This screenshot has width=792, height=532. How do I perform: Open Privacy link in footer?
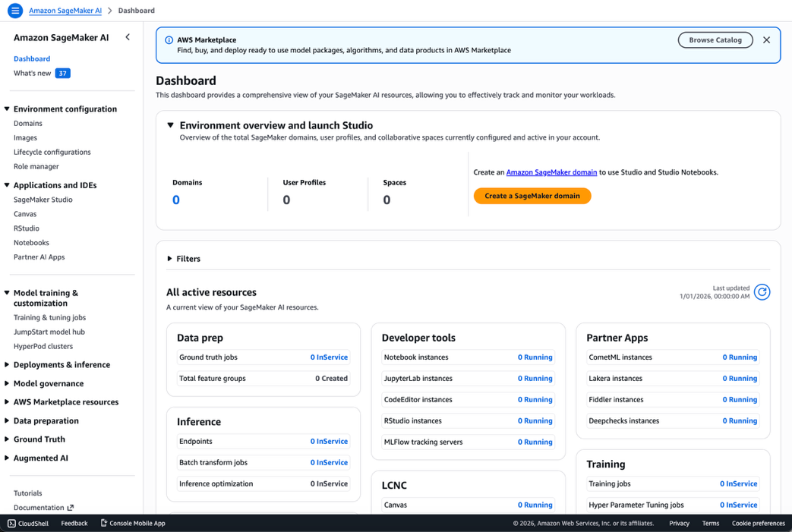[679, 524]
